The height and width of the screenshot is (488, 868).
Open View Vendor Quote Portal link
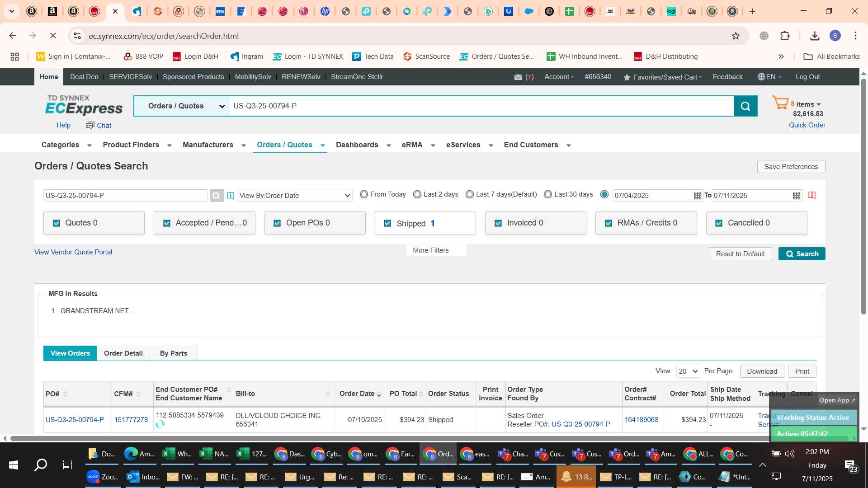point(73,252)
